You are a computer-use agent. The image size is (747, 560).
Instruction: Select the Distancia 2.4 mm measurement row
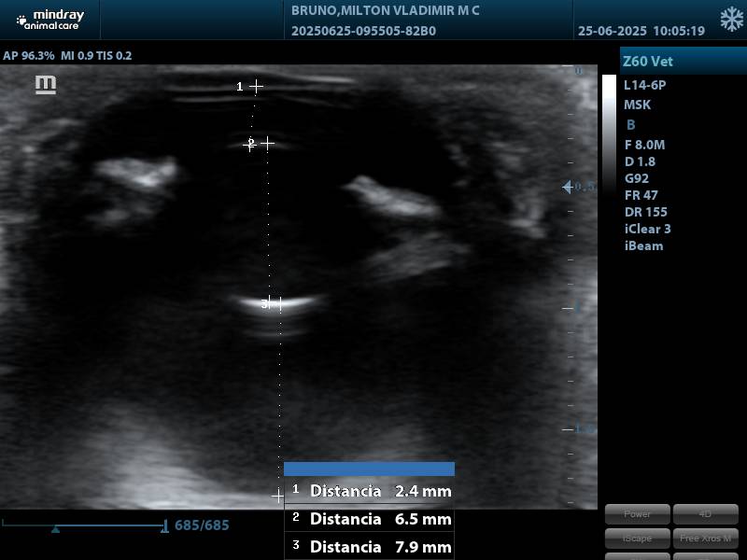tap(370, 491)
